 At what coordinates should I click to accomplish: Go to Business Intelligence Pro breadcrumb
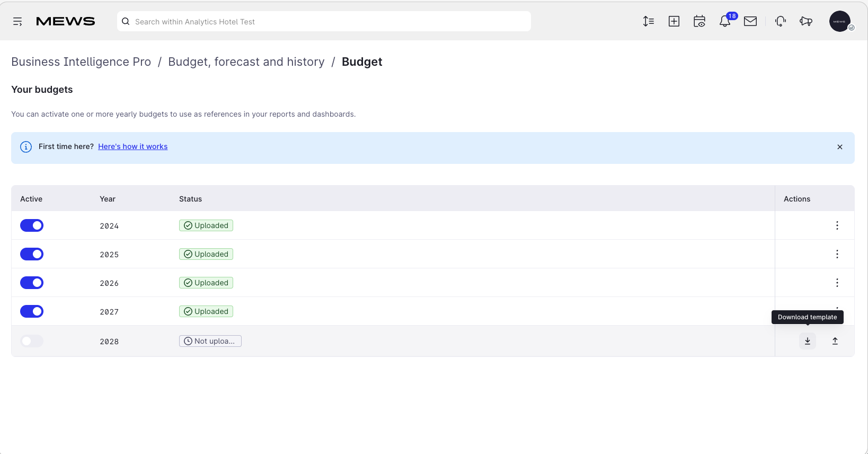click(x=81, y=62)
